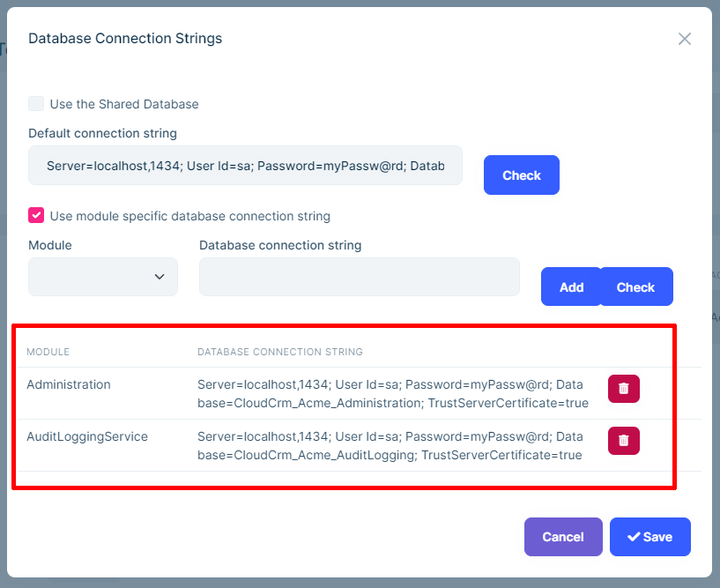Image resolution: width=720 pixels, height=588 pixels.
Task: Click Check next to the default connection string
Action: pyautogui.click(x=521, y=175)
